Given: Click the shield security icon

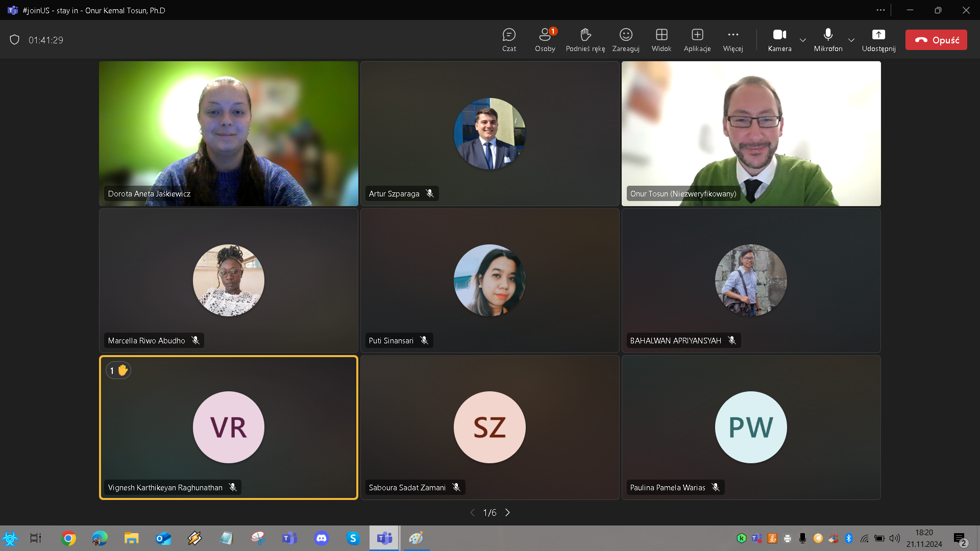Looking at the screenshot, I should 15,40.
